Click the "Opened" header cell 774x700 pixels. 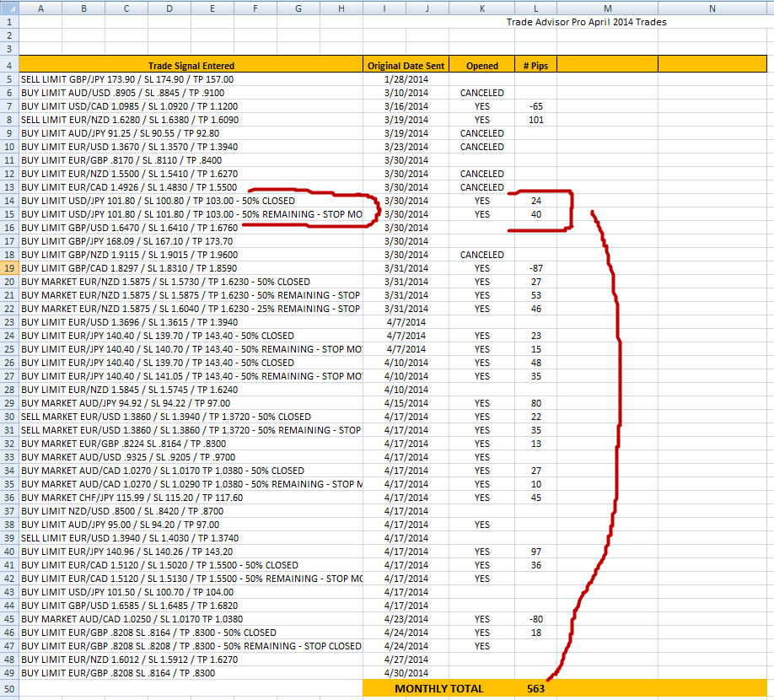(x=481, y=65)
